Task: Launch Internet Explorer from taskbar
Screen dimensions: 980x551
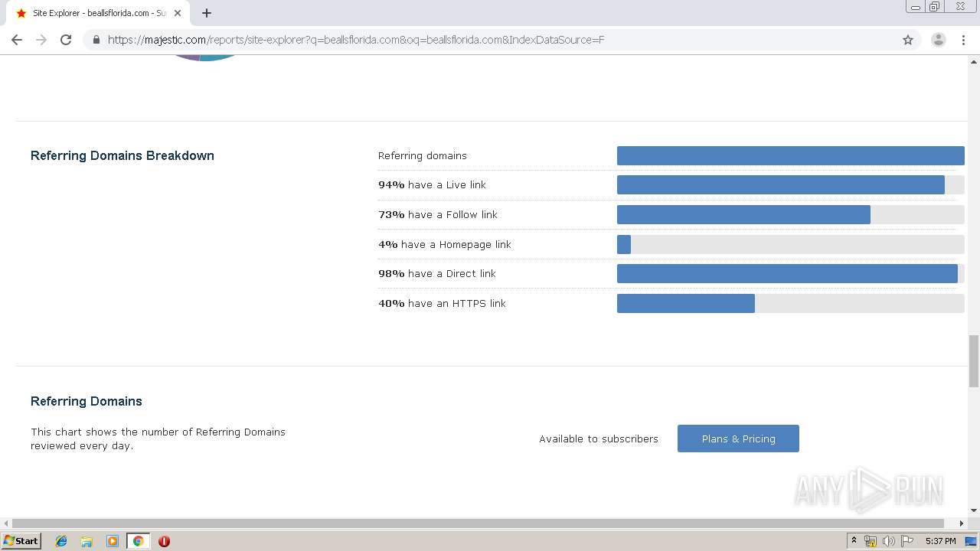Action: coord(61,540)
